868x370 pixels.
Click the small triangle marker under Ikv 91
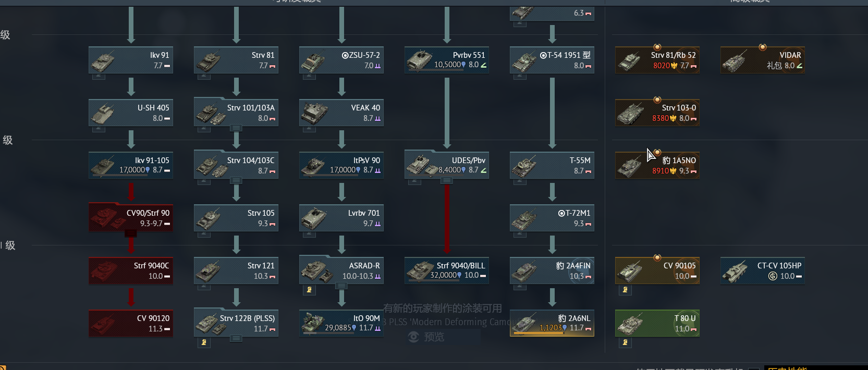pos(99,77)
